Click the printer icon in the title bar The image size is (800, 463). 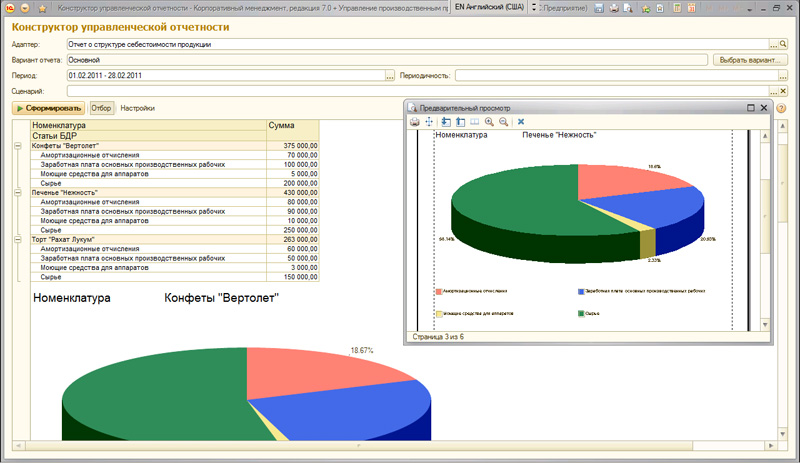pos(614,8)
